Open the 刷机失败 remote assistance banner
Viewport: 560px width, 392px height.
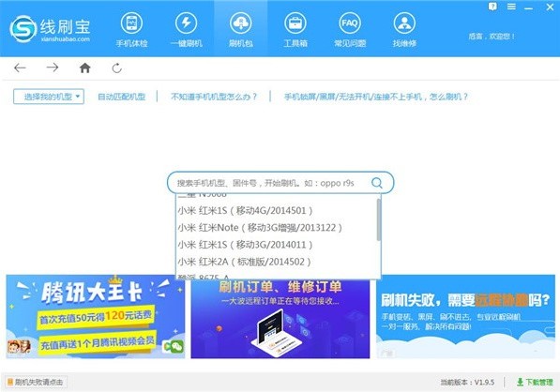coord(465,316)
